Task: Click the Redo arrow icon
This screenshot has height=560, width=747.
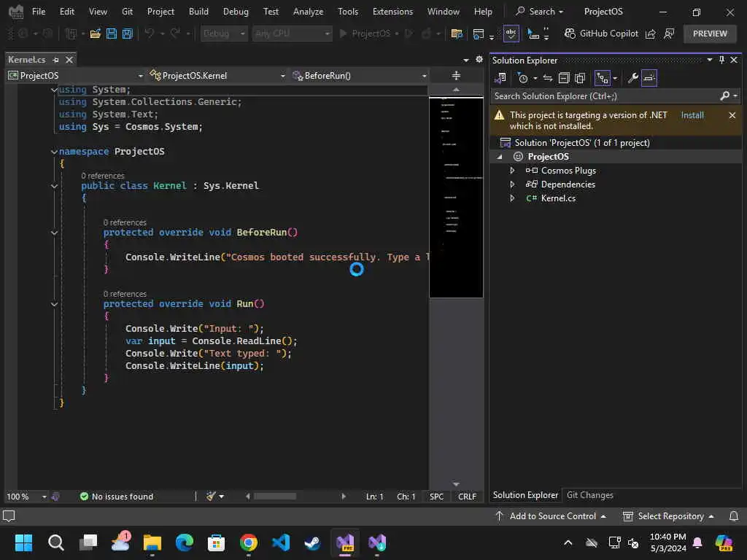Action: tap(175, 34)
